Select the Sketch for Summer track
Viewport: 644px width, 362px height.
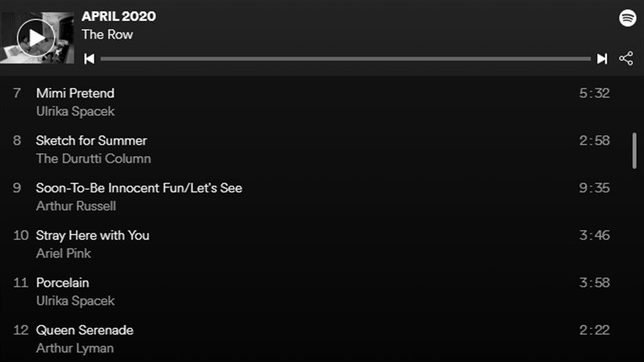click(x=91, y=141)
